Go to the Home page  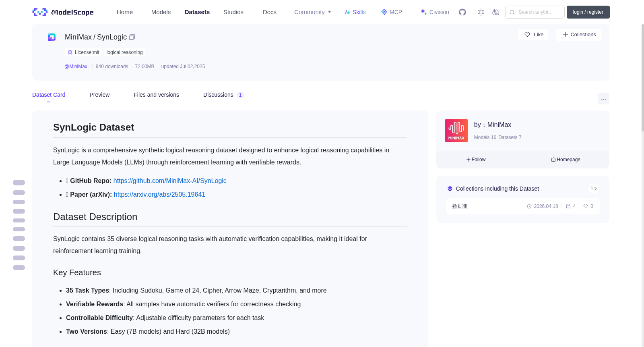coord(125,12)
